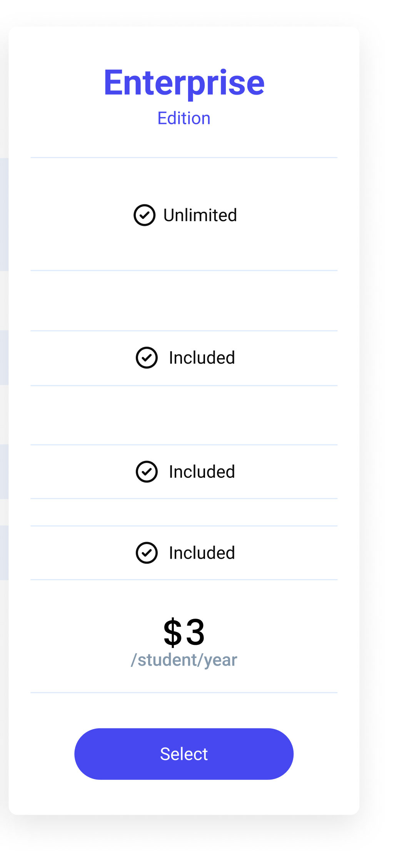Click the digit 3 in the price
This screenshot has width=397, height=868.
click(195, 633)
